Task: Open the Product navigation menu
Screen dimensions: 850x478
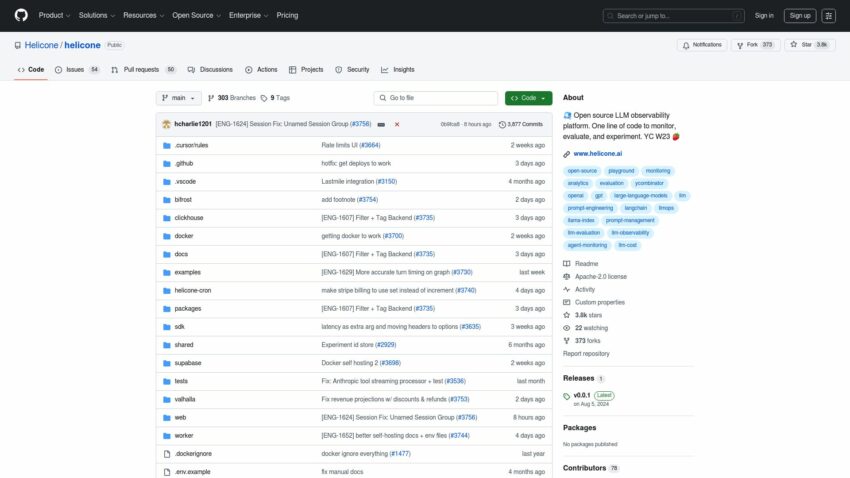Action: 54,15
